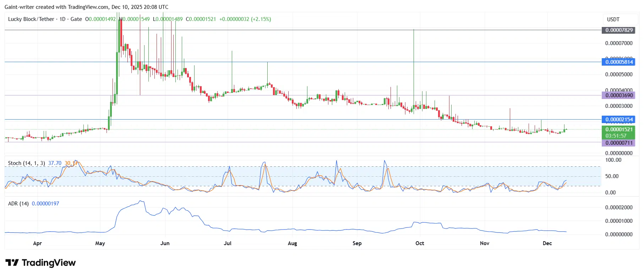Click the 50.00 level on Stoch scale

(612, 176)
